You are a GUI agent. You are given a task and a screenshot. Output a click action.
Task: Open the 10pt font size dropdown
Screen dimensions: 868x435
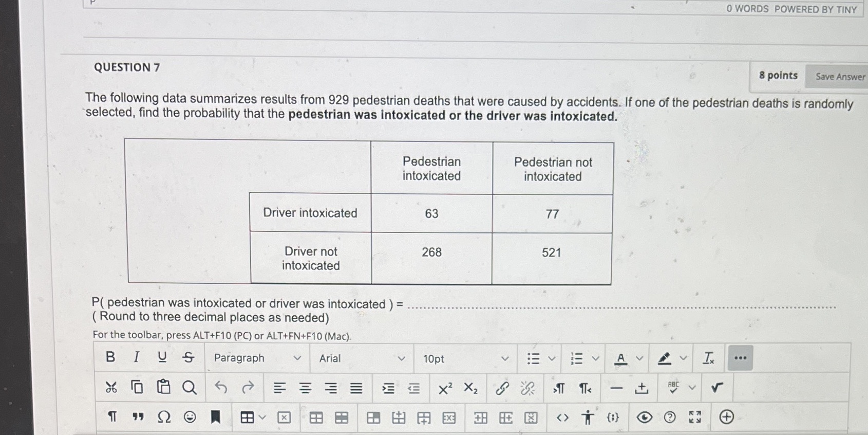[466, 359]
